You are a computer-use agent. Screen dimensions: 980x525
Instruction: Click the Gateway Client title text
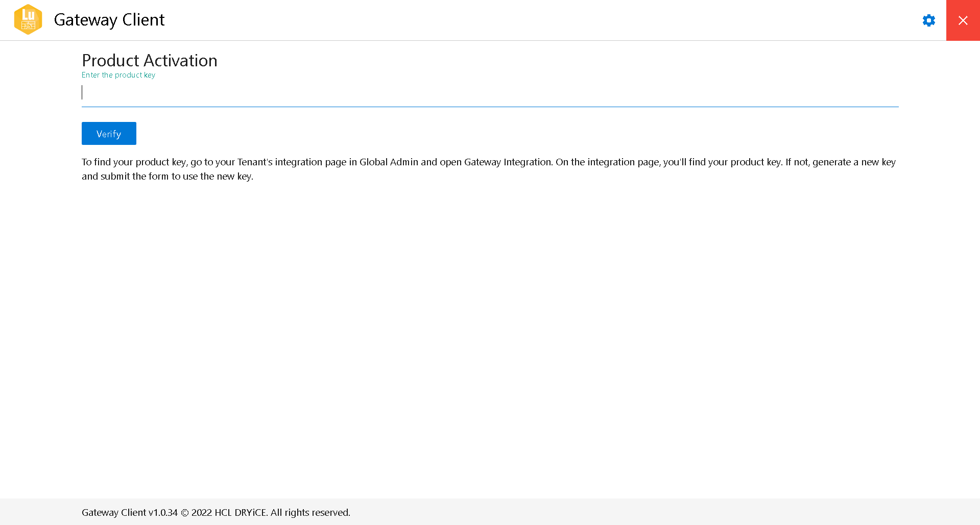coord(109,20)
